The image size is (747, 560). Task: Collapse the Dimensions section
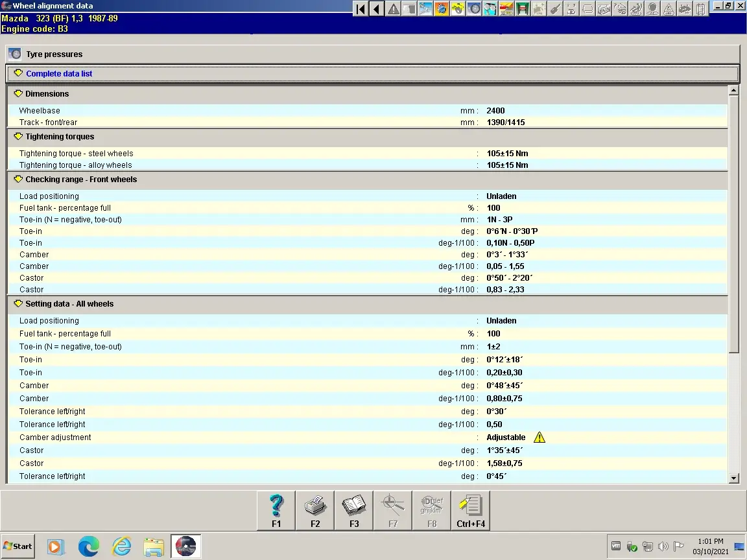(18, 94)
